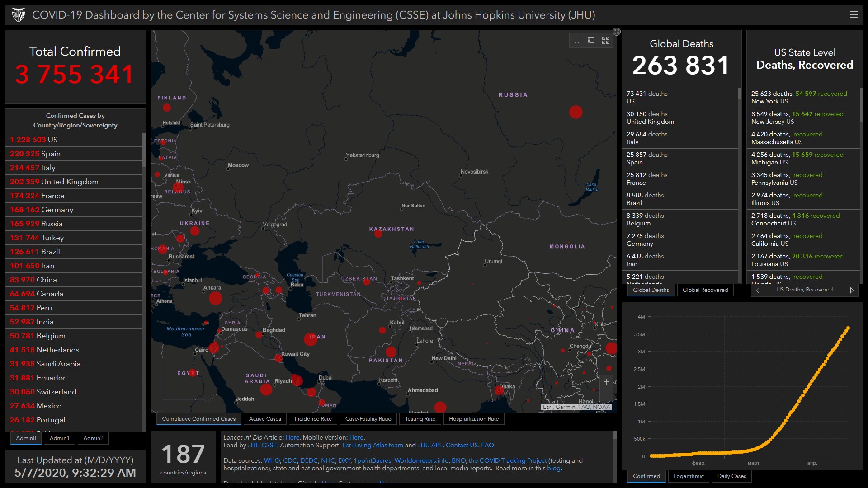Viewport: 868px width, 488px height.
Task: Open the basemap gallery grid icon
Action: pos(606,40)
